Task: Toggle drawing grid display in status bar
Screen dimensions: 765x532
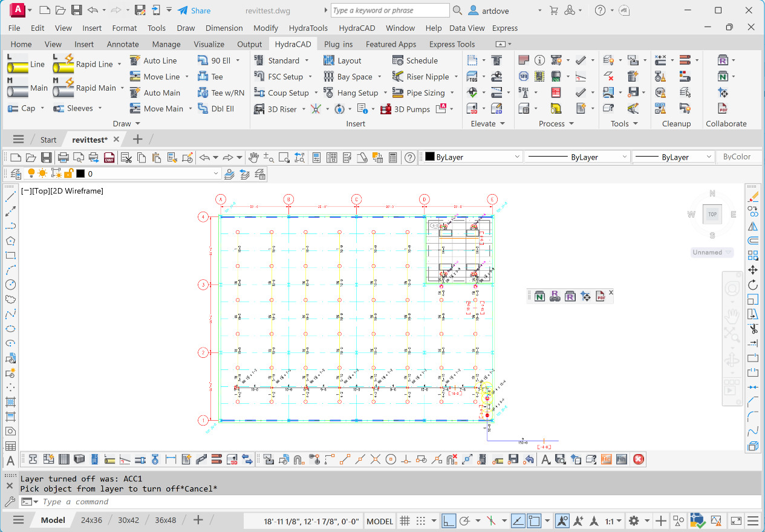Action: [405, 521]
